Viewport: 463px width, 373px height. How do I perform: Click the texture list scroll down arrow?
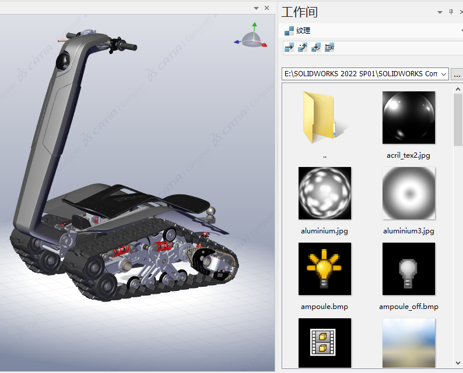(458, 363)
